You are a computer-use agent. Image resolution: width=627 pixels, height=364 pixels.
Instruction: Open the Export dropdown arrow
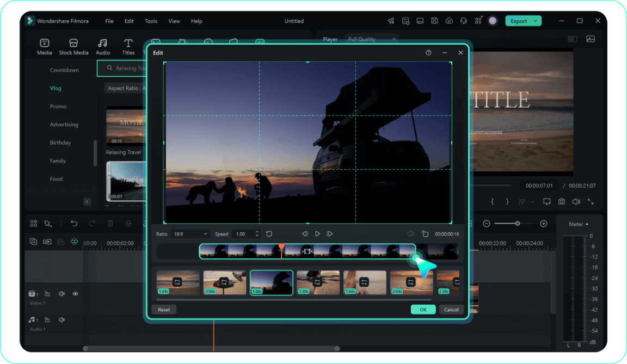click(x=535, y=21)
